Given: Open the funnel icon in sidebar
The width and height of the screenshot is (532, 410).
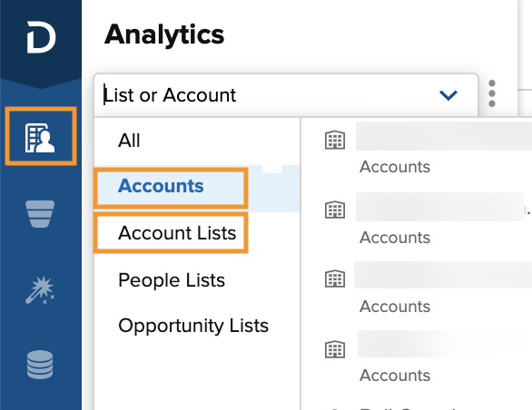Looking at the screenshot, I should [40, 214].
